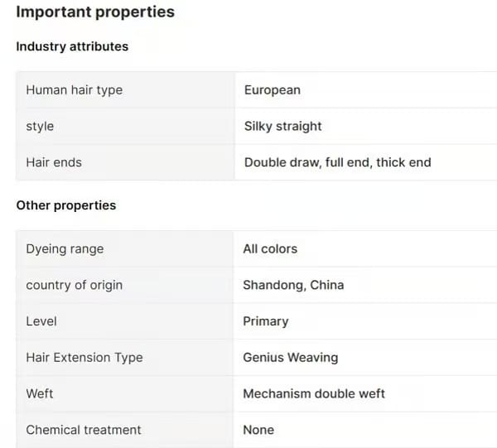This screenshot has height=448, width=497.
Task: Click the Level property label
Action: (41, 321)
